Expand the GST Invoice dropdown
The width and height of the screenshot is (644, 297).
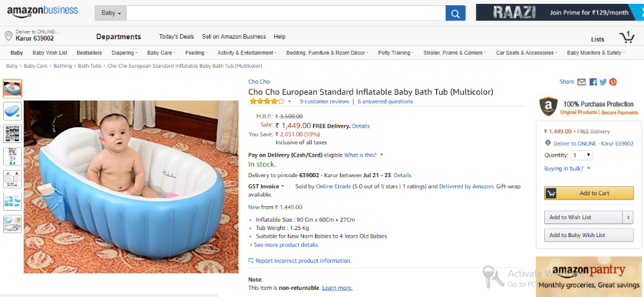[267, 186]
